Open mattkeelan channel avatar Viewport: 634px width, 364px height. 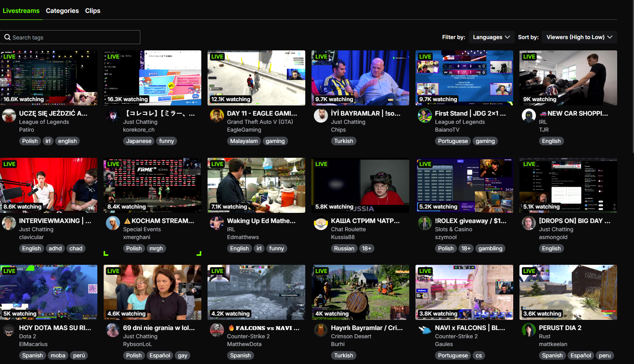tap(529, 330)
